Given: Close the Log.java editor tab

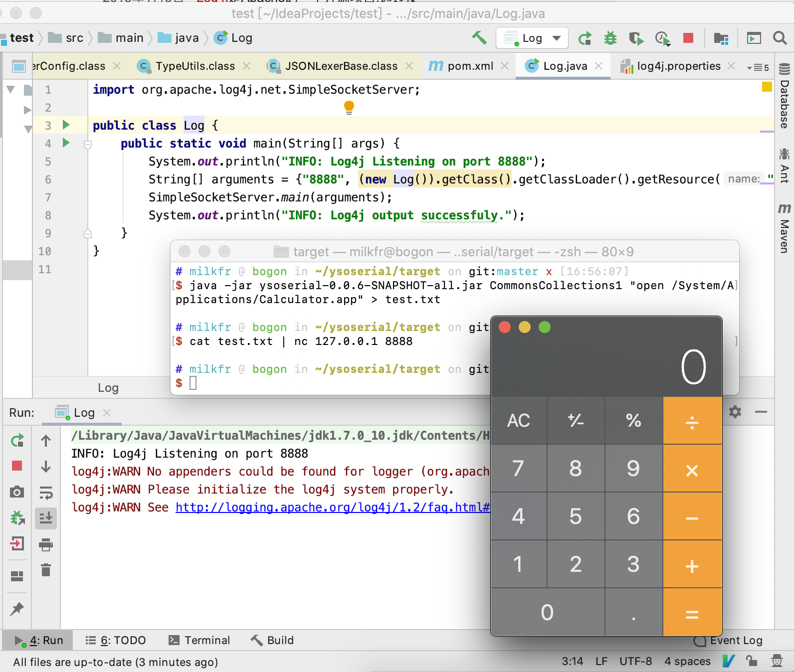Looking at the screenshot, I should pyautogui.click(x=599, y=66).
